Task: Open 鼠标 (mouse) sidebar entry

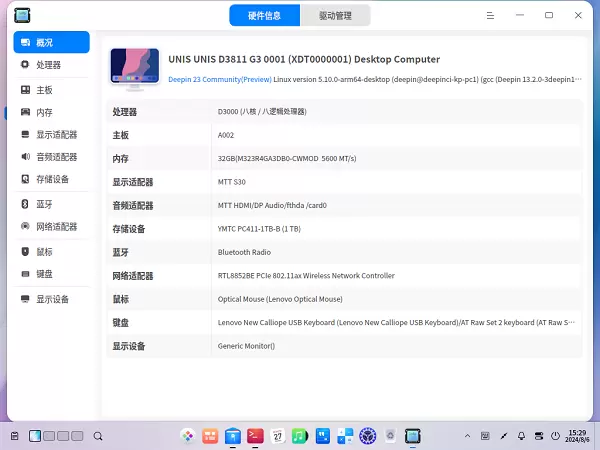Action: [44, 252]
